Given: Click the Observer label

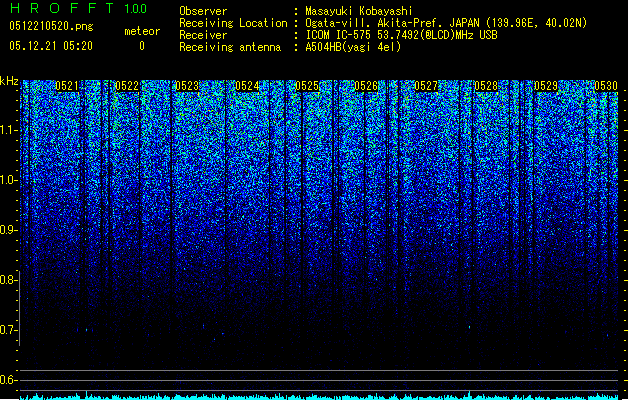Looking at the screenshot, I should pyautogui.click(x=203, y=11).
